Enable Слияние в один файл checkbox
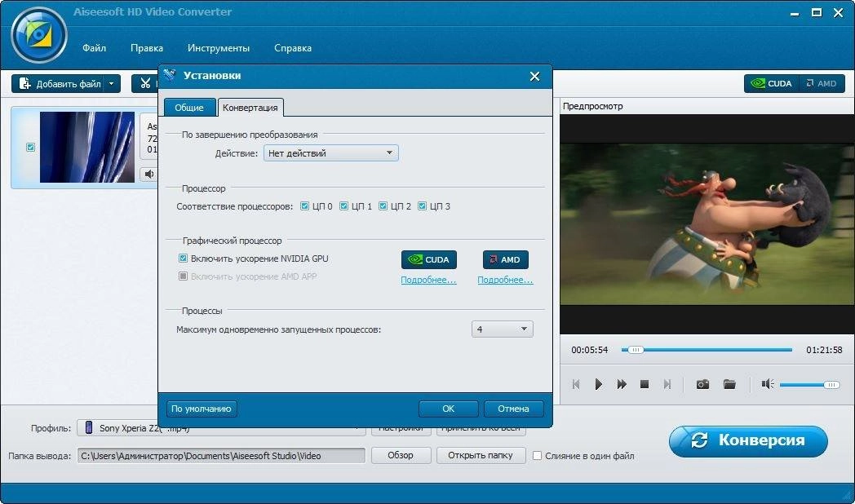 click(x=537, y=456)
